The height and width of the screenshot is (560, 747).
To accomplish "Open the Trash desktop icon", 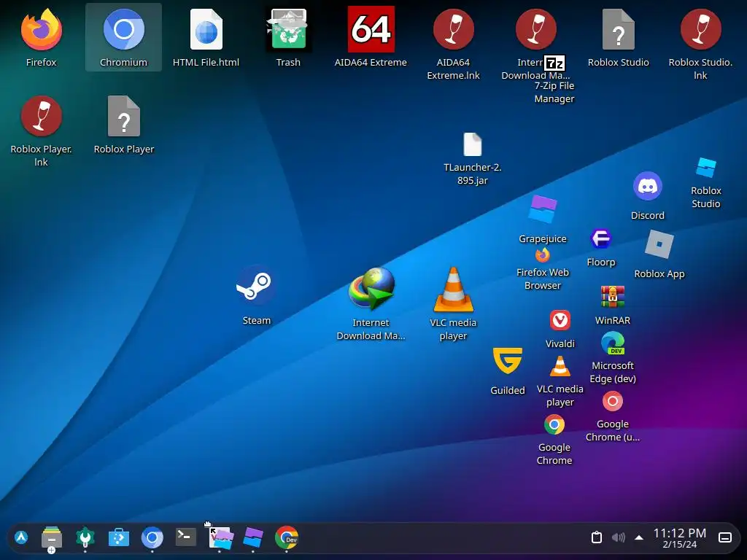I will (x=288, y=29).
